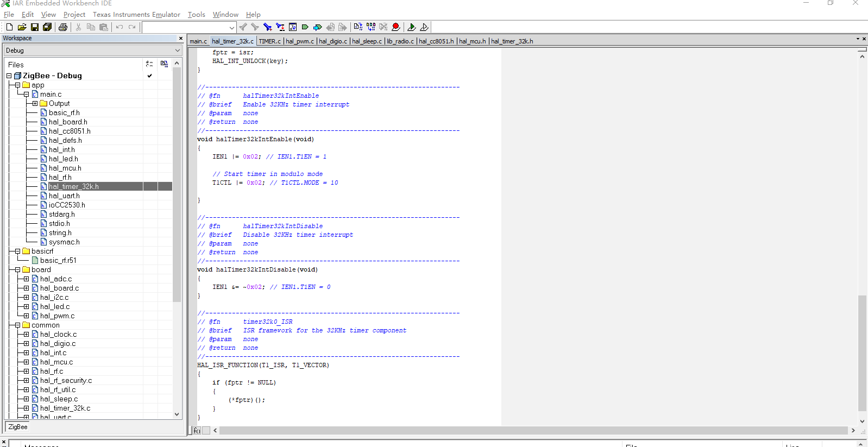Click the Paste clipboard icon
The width and height of the screenshot is (868, 447).
click(104, 27)
